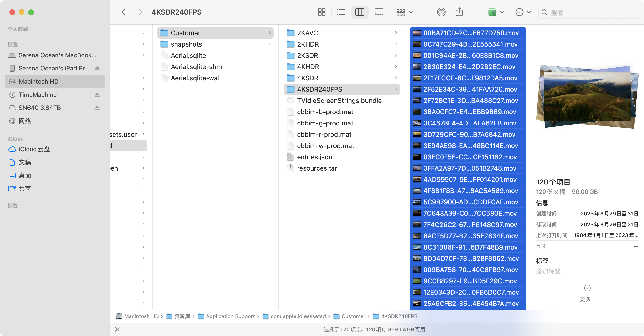The image size is (644, 336).
Task: Open the search field magnifier
Action: [545, 12]
